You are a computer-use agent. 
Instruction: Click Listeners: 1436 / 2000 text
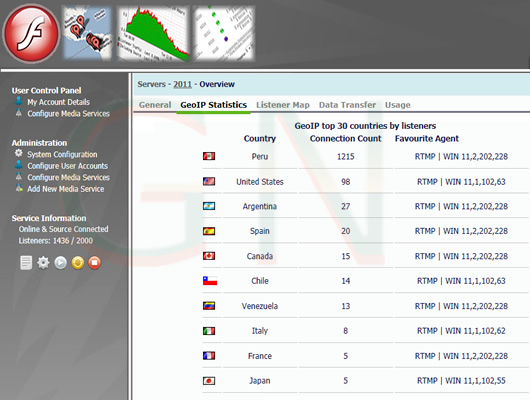coord(56,240)
